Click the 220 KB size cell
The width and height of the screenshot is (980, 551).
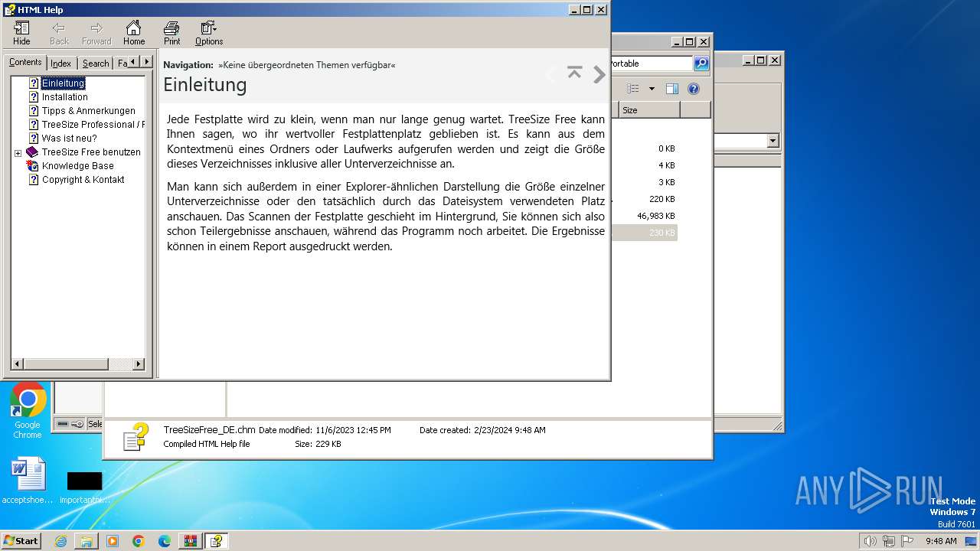pyautogui.click(x=662, y=199)
